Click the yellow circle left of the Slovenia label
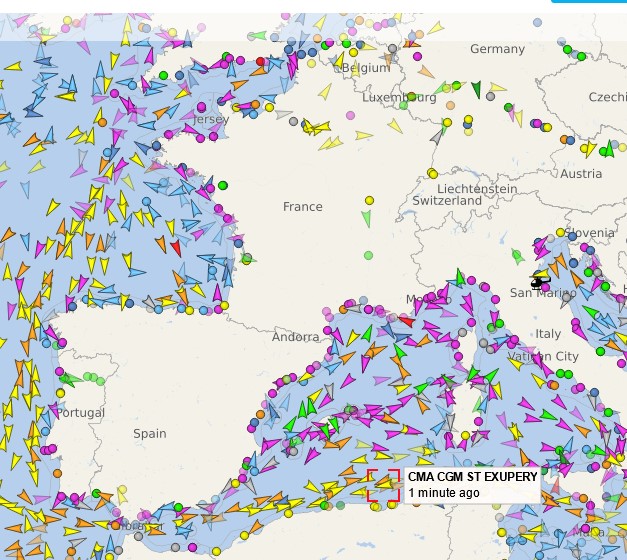The width and height of the screenshot is (627, 560). [560, 232]
